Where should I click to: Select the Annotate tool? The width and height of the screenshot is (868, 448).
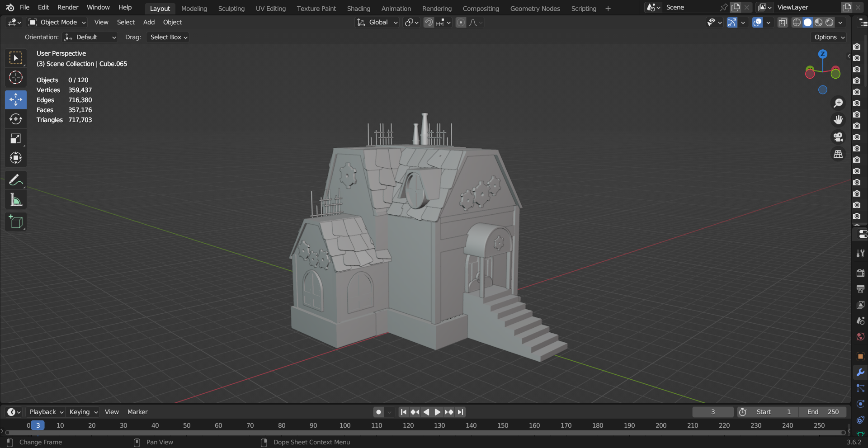point(15,180)
